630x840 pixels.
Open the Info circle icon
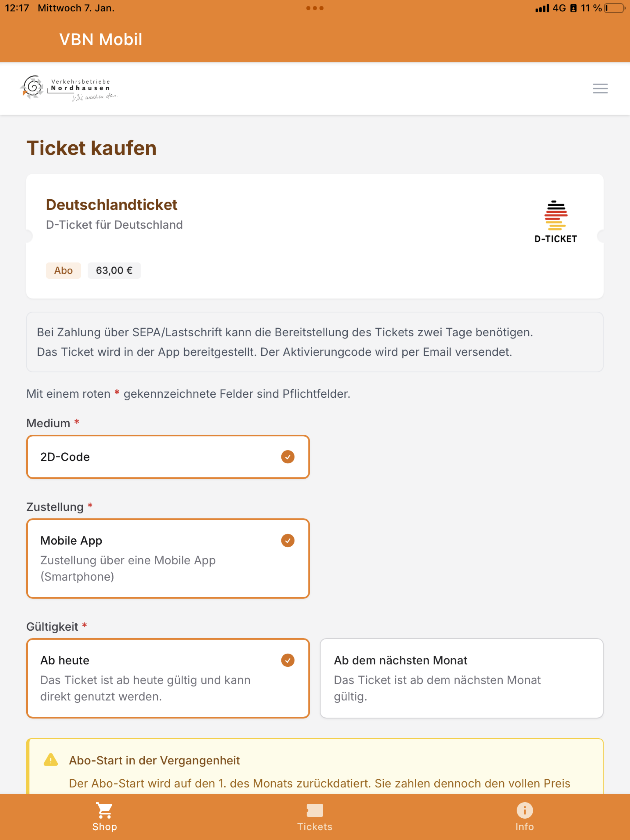(524, 810)
